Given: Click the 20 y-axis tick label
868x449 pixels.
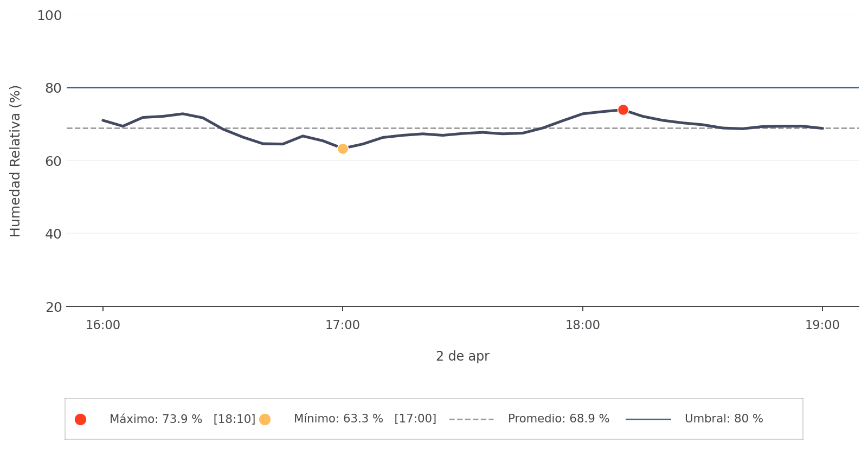Looking at the screenshot, I should (54, 307).
